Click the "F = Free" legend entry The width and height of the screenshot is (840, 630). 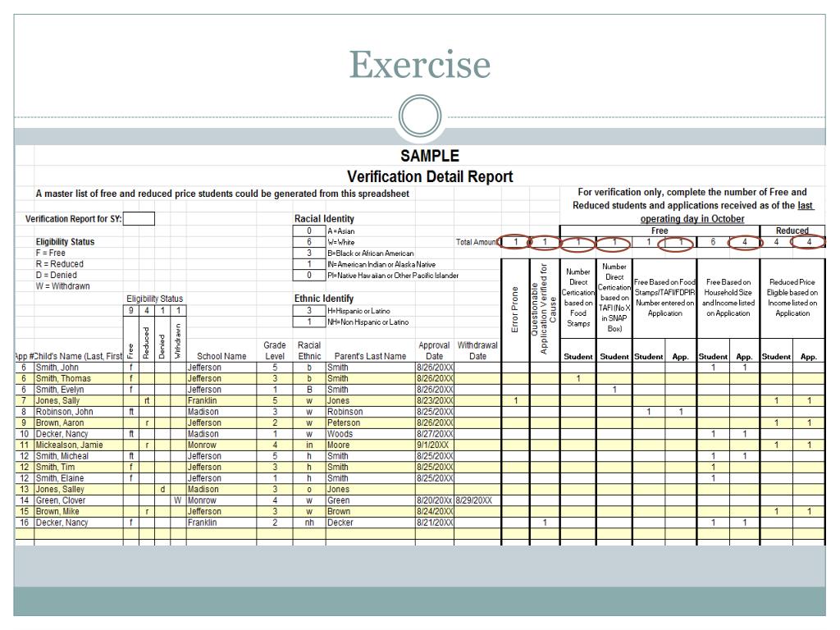click(50, 253)
